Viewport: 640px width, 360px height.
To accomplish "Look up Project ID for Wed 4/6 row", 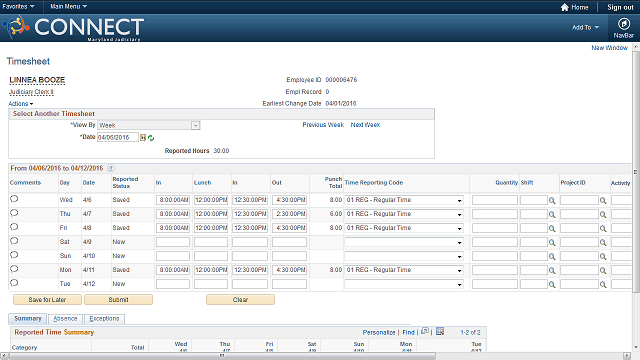I will coord(603,200).
